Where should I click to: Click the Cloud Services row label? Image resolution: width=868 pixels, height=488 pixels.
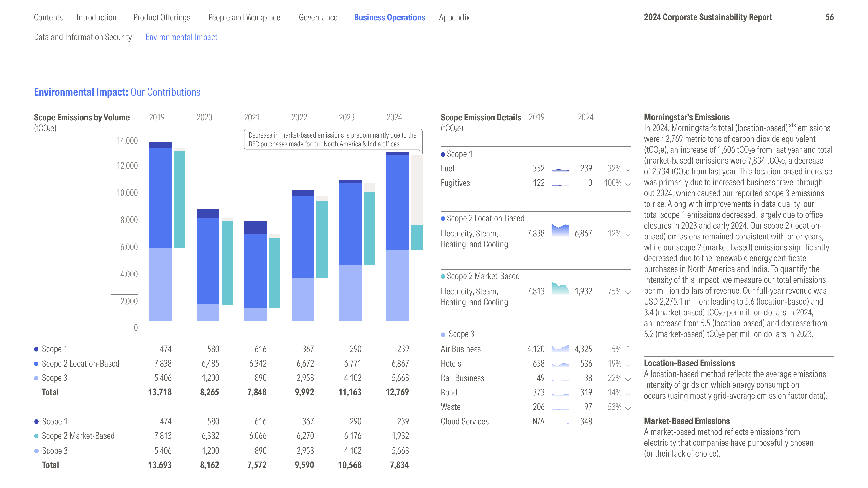click(x=465, y=421)
